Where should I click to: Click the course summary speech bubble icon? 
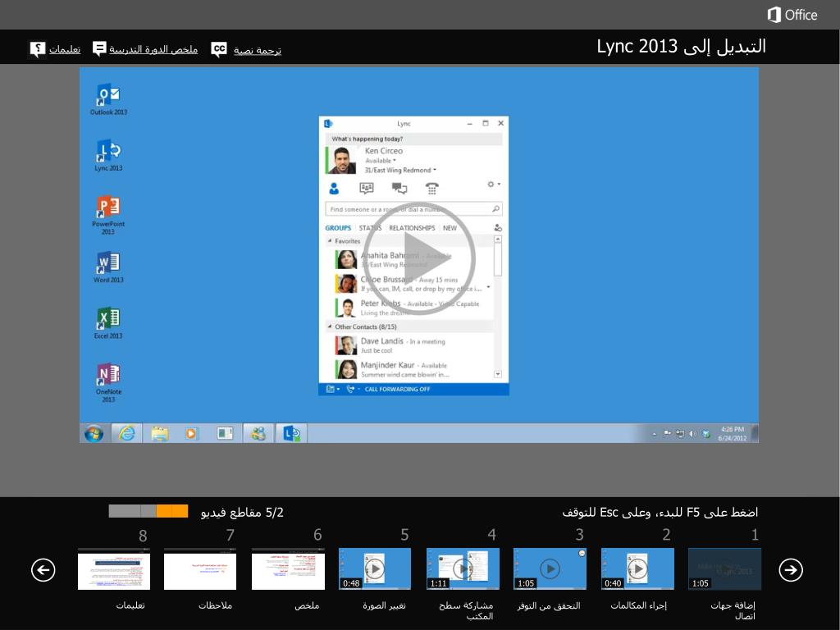[99, 48]
